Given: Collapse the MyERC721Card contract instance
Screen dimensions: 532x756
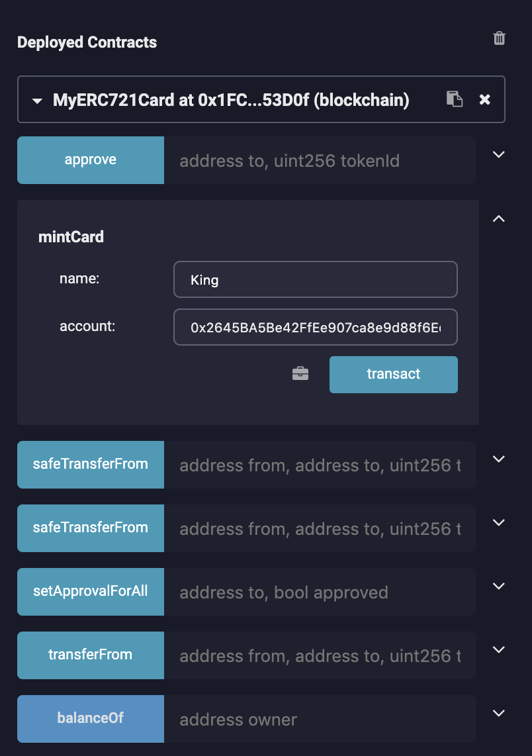Looking at the screenshot, I should (x=37, y=101).
